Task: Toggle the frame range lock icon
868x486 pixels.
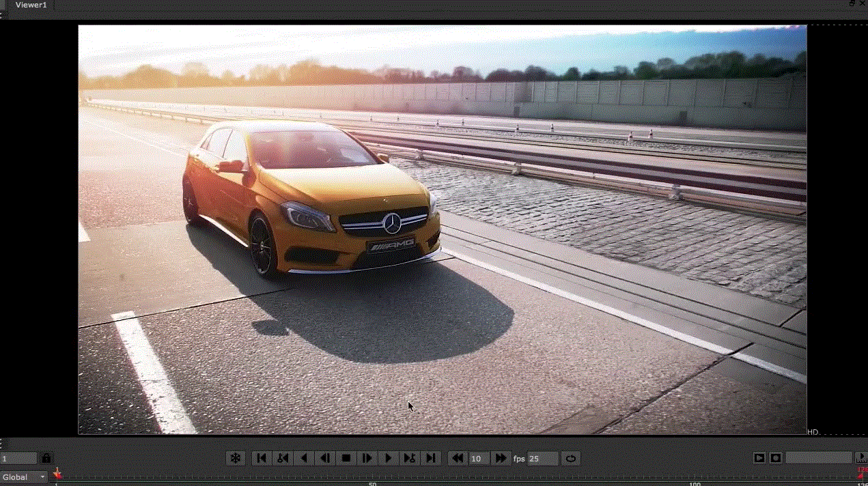Action: pyautogui.click(x=46, y=459)
